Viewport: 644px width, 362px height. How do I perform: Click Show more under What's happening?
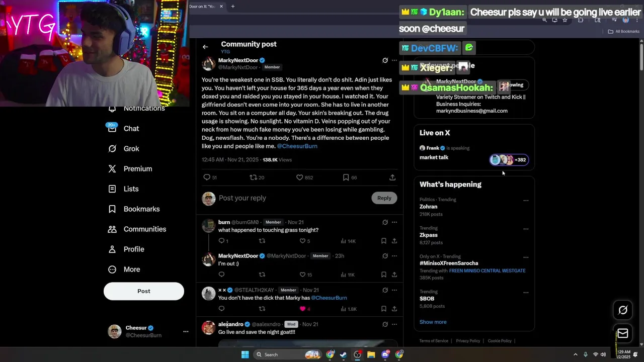tap(433, 322)
